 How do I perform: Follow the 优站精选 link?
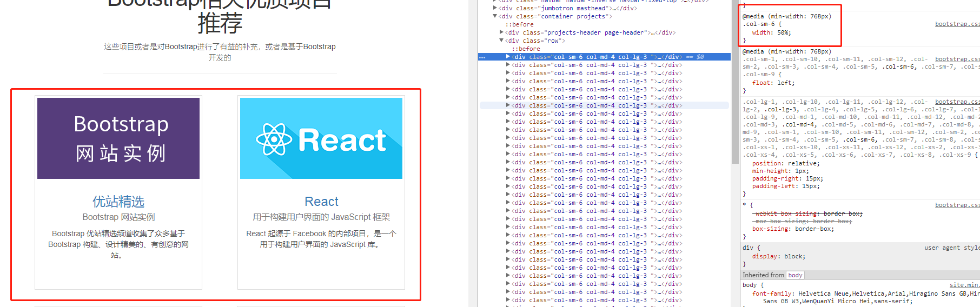tap(118, 202)
